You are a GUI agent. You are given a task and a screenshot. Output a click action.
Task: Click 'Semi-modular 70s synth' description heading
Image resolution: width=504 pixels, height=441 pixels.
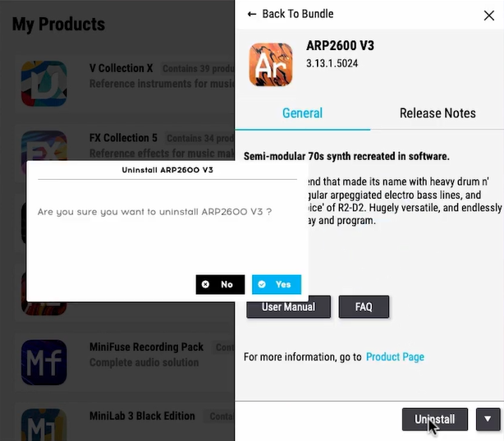pos(346,156)
